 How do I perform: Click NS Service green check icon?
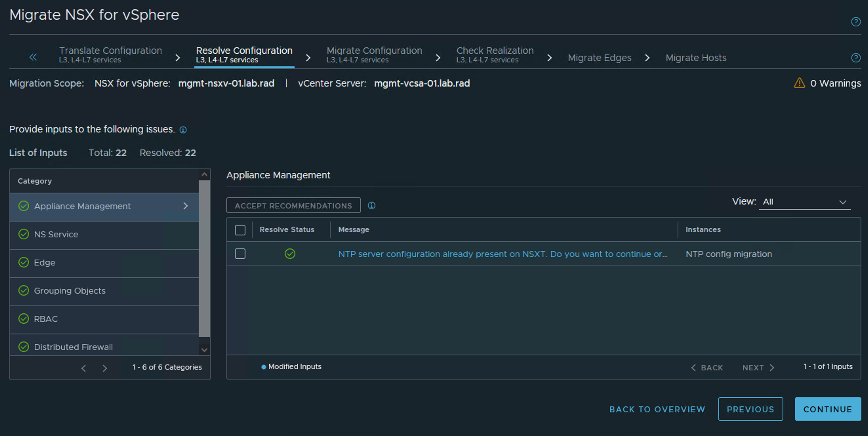coord(24,234)
